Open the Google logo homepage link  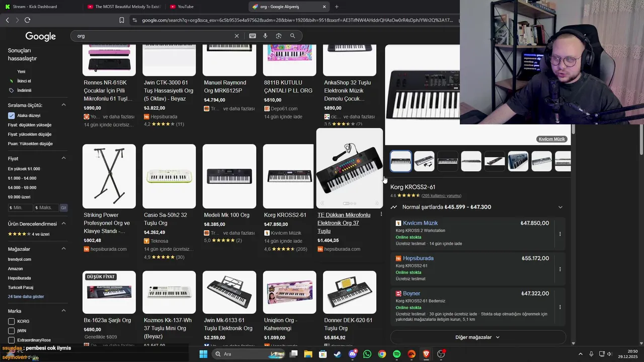click(x=40, y=36)
